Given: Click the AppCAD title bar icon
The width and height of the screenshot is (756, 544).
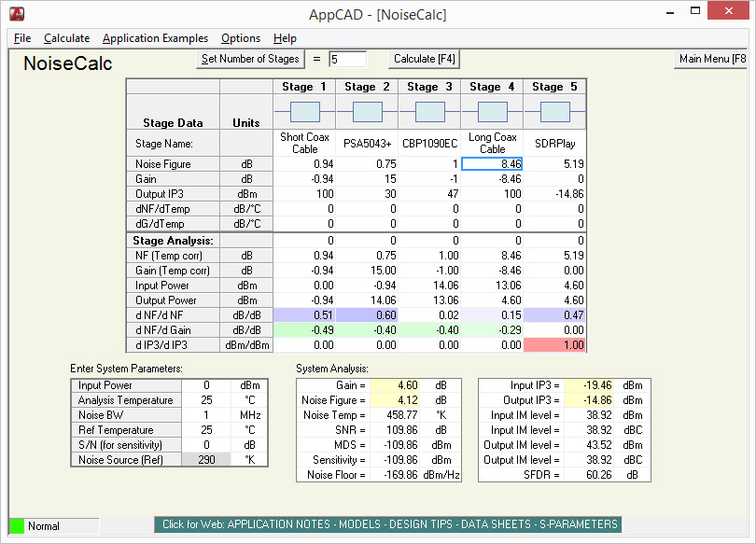Looking at the screenshot, I should [16, 14].
